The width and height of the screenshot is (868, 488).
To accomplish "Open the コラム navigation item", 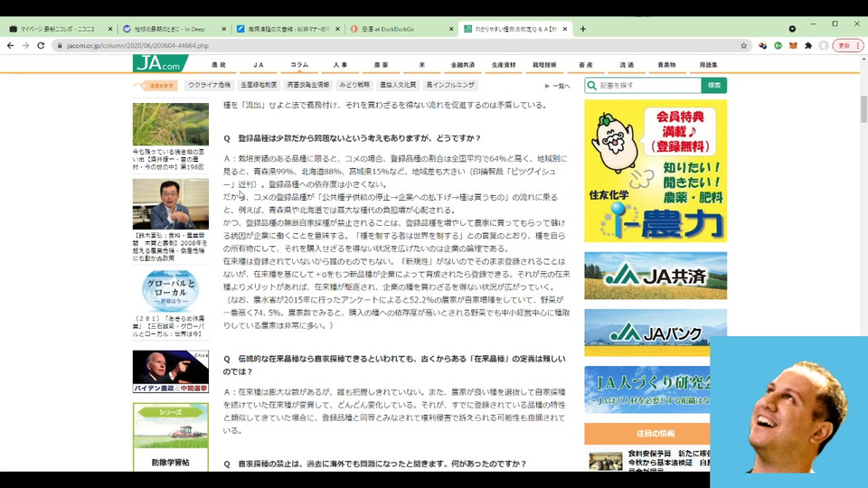I will (299, 65).
